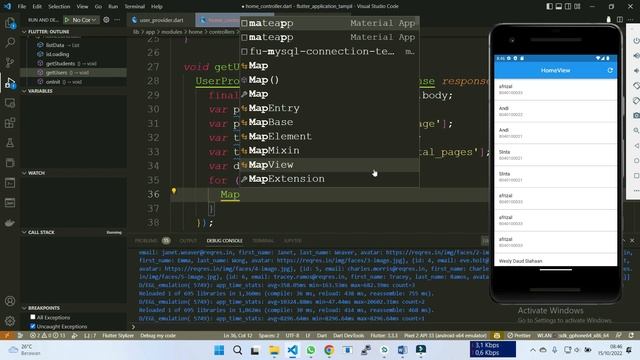Image resolution: width=640 pixels, height=360 pixels.
Task: Refresh the HomeView list in emulator
Action: [x=610, y=70]
